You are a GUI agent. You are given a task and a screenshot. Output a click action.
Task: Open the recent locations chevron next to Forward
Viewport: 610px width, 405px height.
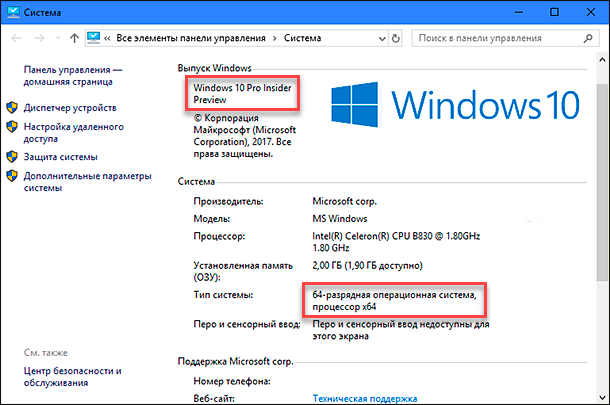click(58, 38)
